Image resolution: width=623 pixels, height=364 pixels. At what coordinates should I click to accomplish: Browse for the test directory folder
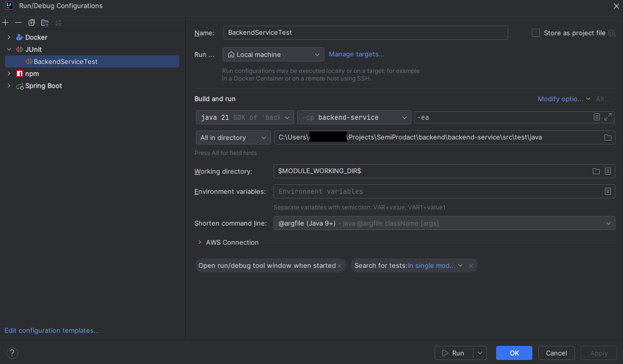pyautogui.click(x=607, y=137)
